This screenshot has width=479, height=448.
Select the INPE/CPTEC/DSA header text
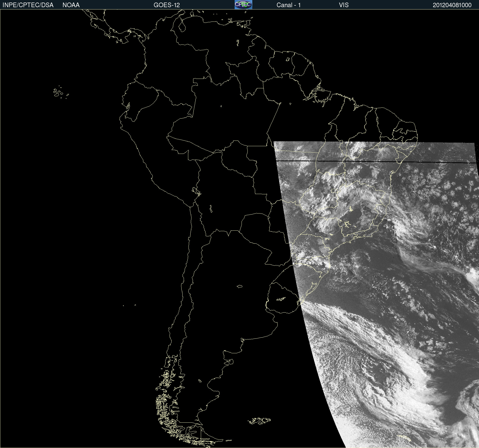coord(28,5)
